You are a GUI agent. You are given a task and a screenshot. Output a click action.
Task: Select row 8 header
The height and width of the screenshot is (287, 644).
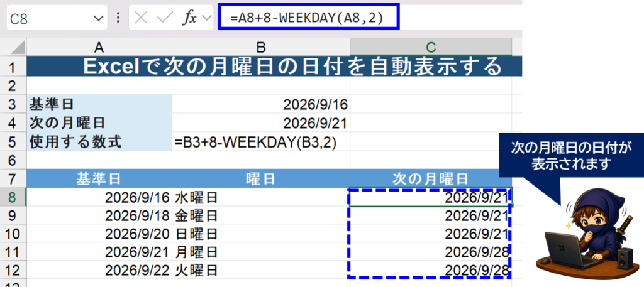(13, 197)
